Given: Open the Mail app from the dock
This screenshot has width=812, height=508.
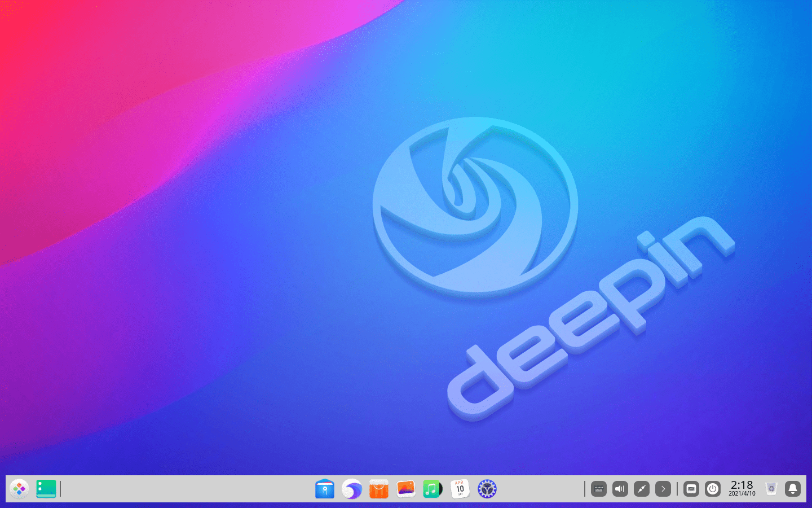Looking at the screenshot, I should (x=325, y=489).
